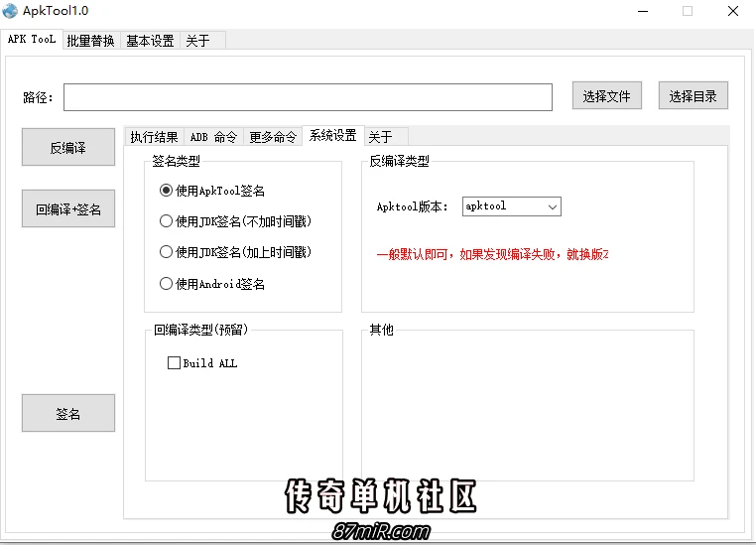Open the ADB 命令 tab
This screenshot has width=756, height=545.
[213, 137]
